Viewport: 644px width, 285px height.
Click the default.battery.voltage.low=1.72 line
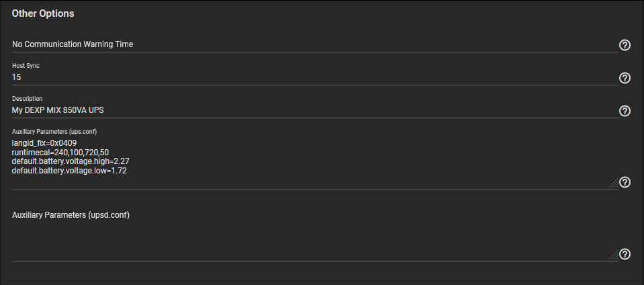(69, 170)
